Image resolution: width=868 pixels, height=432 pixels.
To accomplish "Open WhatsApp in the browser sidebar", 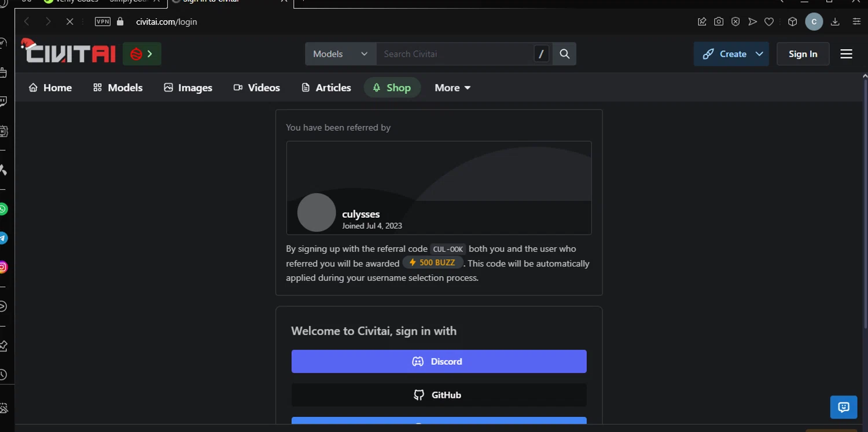I will tap(3, 209).
